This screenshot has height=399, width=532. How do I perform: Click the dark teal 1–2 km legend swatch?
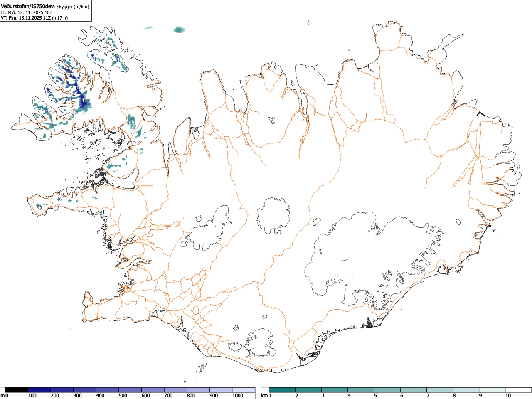(283, 390)
